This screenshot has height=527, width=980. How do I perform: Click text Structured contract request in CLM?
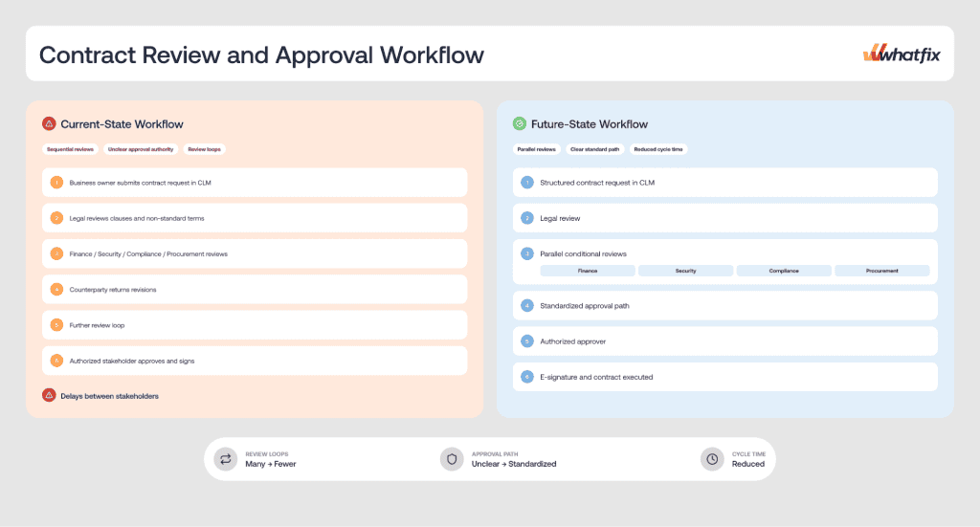[597, 183]
